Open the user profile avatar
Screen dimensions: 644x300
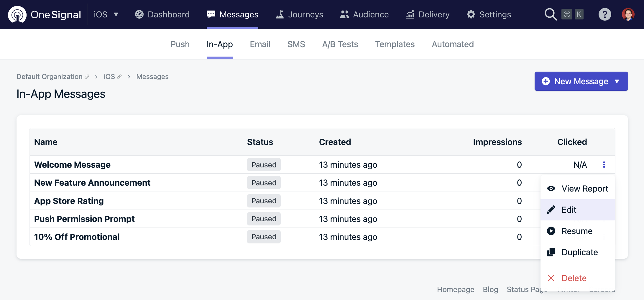[628, 14]
